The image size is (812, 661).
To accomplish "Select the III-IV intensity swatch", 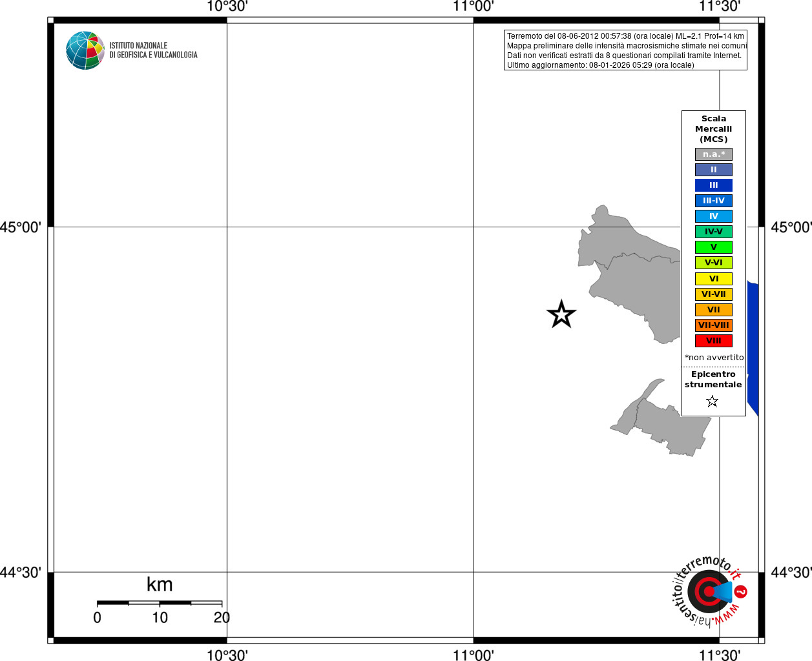I will 714,201.
